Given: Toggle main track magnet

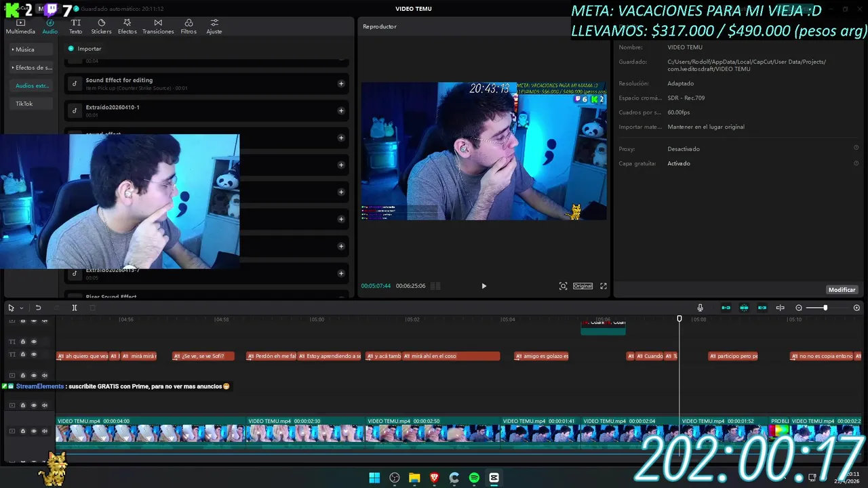Looking at the screenshot, I should click(x=726, y=308).
